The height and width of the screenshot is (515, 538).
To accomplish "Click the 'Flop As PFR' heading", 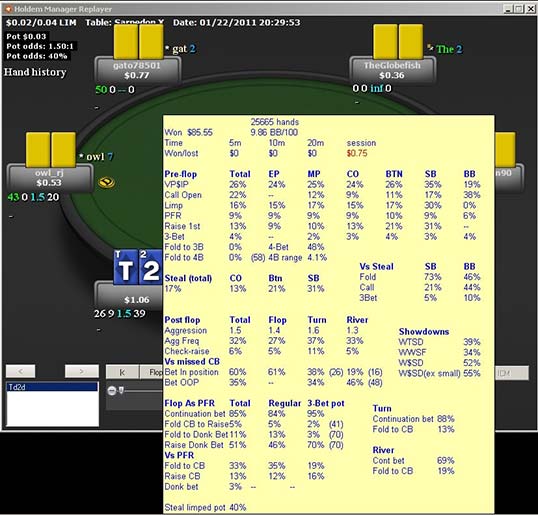I will (x=189, y=403).
